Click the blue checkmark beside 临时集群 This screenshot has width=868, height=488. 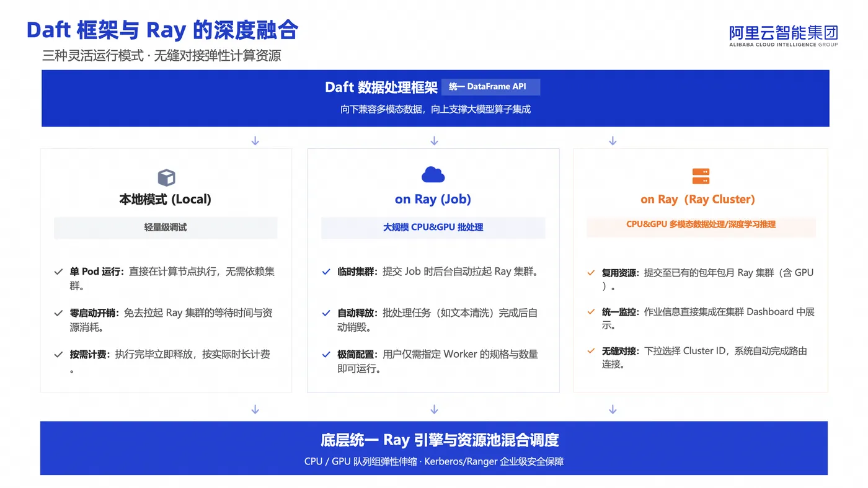coord(326,272)
